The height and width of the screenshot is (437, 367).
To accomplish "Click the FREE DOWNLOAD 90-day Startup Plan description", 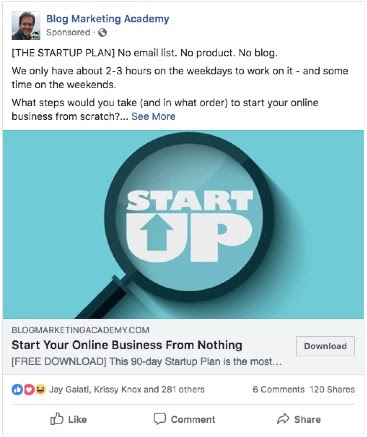I will [x=147, y=361].
